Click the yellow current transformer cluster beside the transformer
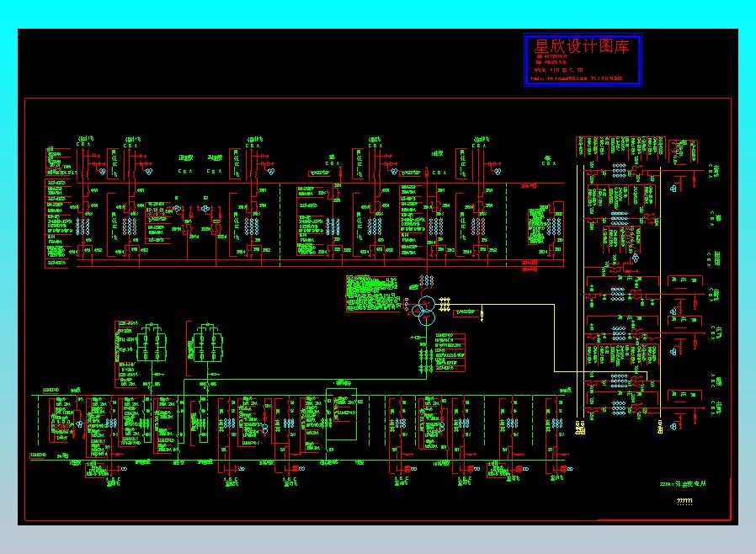This screenshot has width=756, height=554. pos(444,304)
